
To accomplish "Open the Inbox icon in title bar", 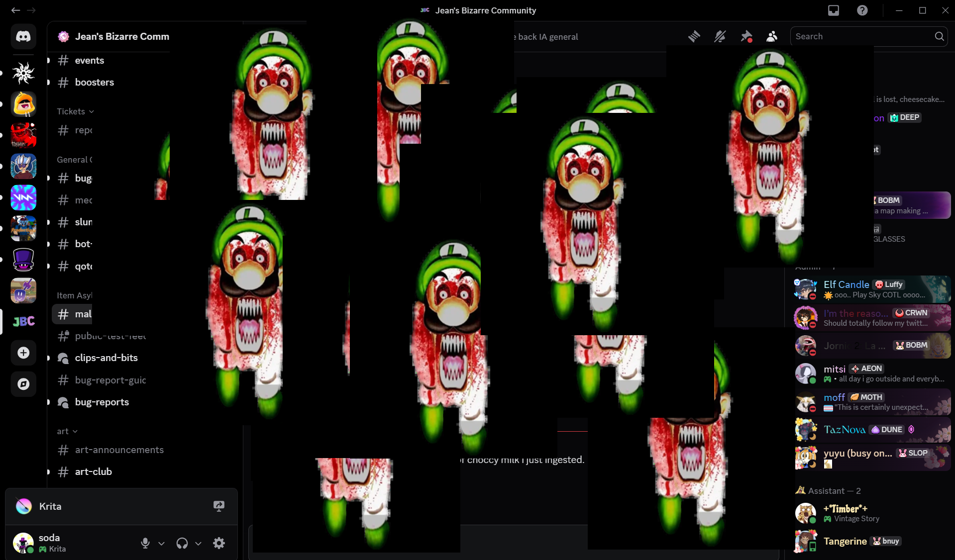I will (834, 10).
